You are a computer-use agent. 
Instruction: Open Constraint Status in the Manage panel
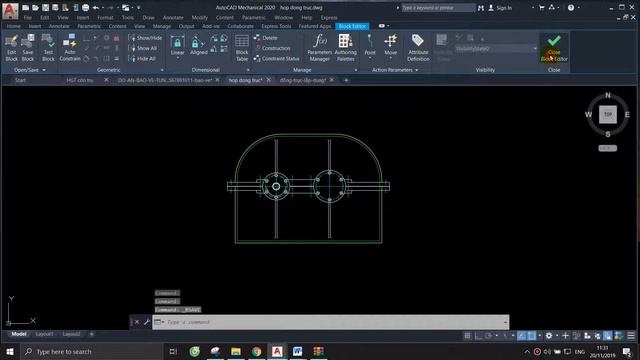pos(276,59)
